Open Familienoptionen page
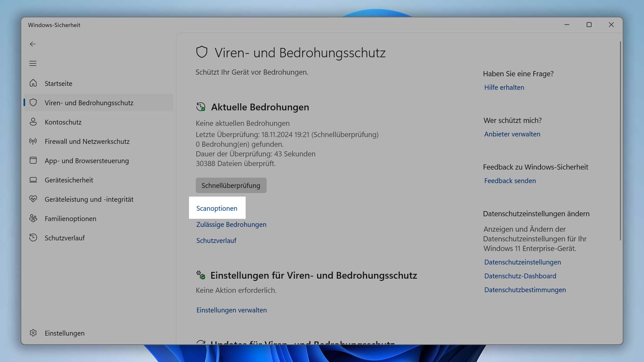This screenshot has height=362, width=644. coord(99,218)
